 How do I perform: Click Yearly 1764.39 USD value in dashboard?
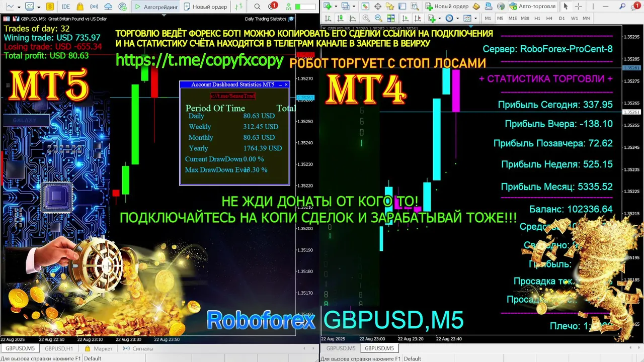click(262, 148)
